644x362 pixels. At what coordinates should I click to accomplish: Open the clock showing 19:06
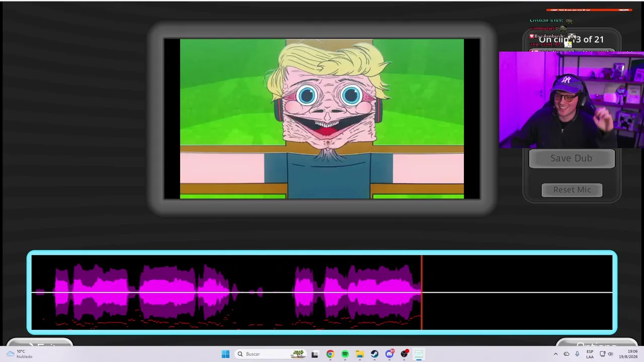pos(628,354)
